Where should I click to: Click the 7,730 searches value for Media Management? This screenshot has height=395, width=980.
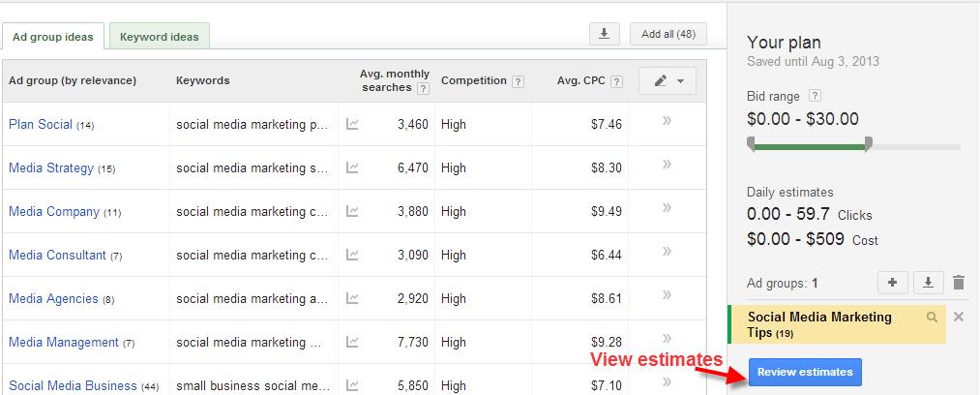[412, 343]
